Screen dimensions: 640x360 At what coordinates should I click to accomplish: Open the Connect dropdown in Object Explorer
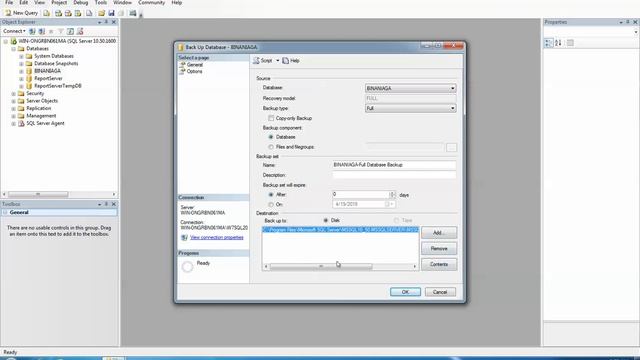click(x=14, y=31)
